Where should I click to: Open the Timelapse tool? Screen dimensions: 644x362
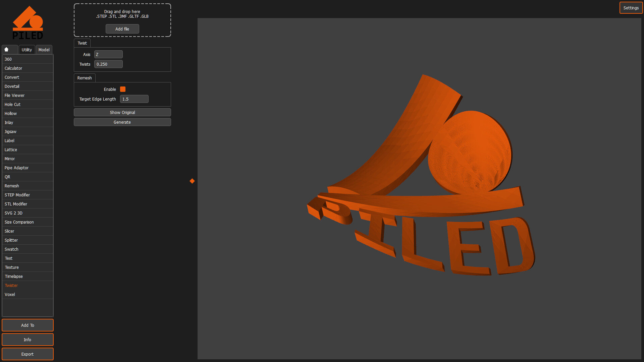28,276
